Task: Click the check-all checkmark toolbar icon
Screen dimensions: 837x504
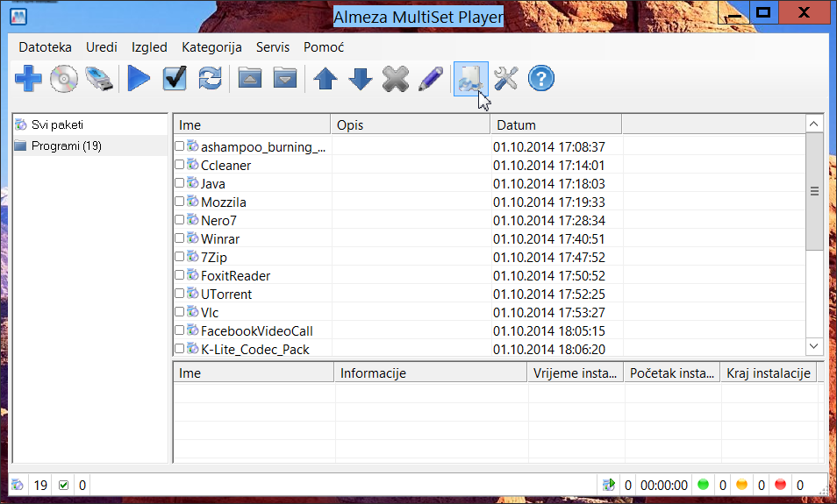Action: [x=175, y=79]
